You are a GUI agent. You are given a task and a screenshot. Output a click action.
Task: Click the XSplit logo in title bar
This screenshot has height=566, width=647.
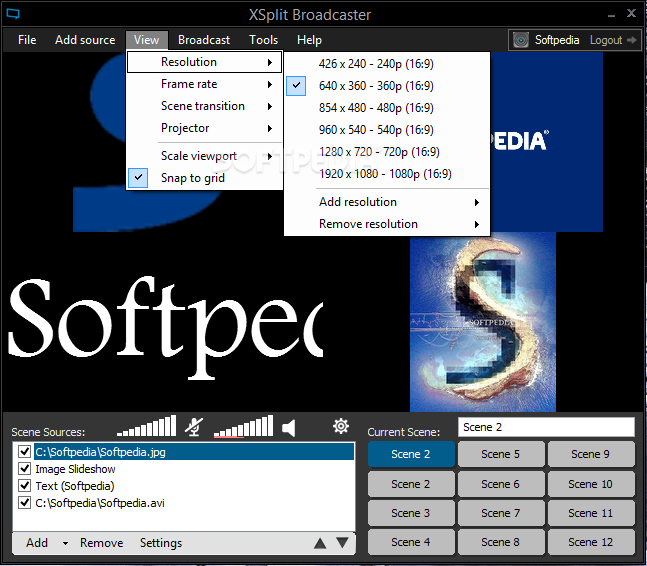(x=13, y=14)
